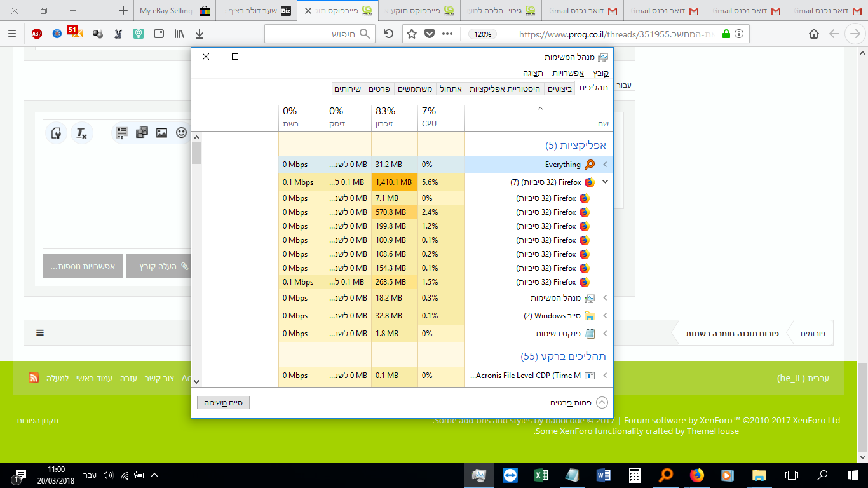Click the סיים משימה button
The height and width of the screenshot is (488, 868).
(x=223, y=403)
